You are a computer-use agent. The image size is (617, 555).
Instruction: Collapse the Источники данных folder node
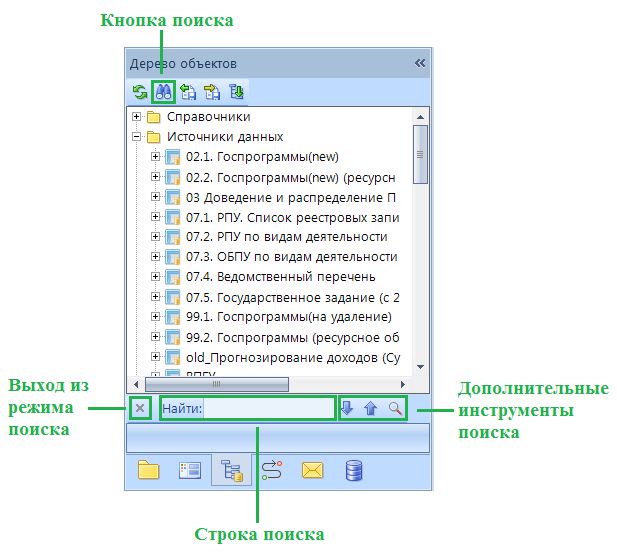[x=136, y=137]
